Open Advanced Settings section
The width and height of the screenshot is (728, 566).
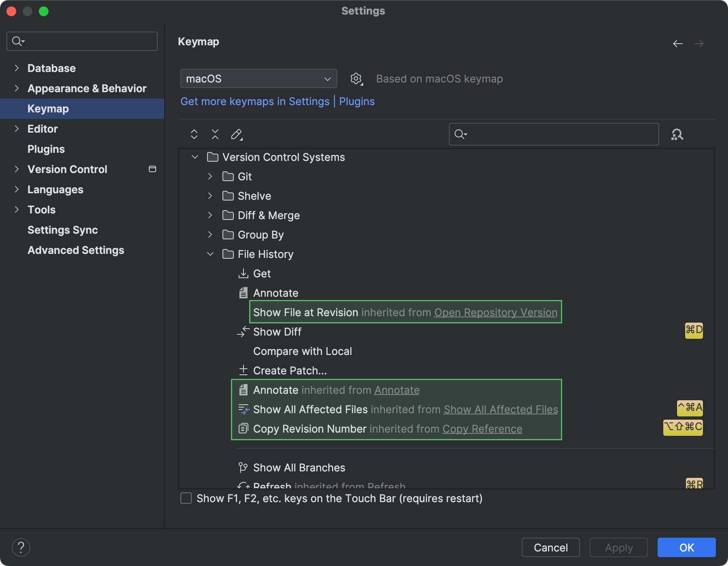coord(76,250)
